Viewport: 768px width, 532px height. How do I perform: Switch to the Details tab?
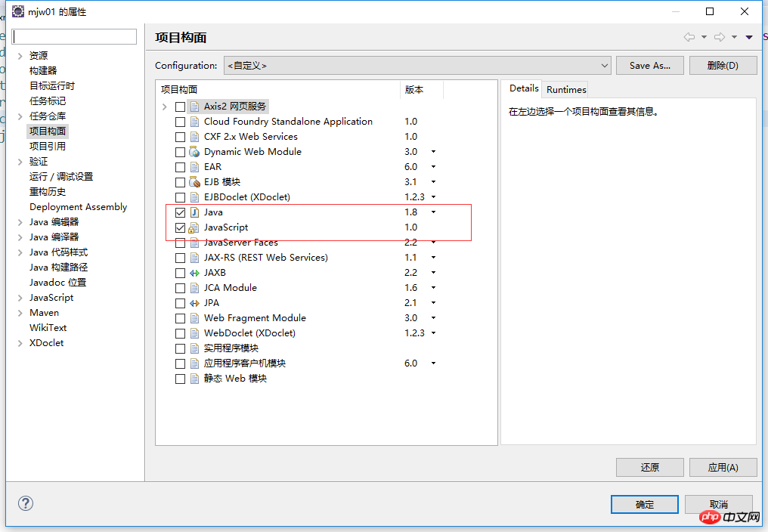coord(524,88)
